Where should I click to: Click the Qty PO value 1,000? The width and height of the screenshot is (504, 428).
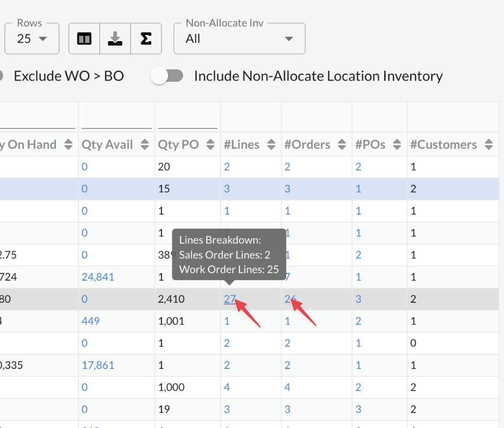[171, 387]
